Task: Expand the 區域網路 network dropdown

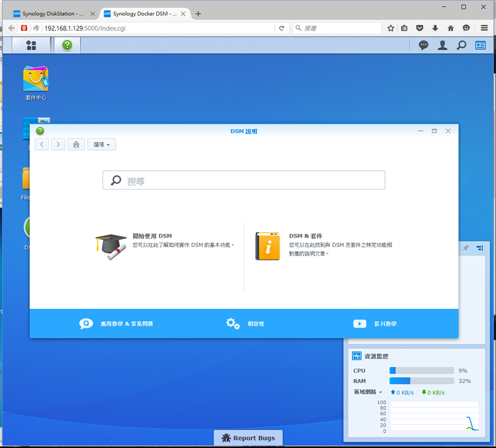Action: coord(368,392)
